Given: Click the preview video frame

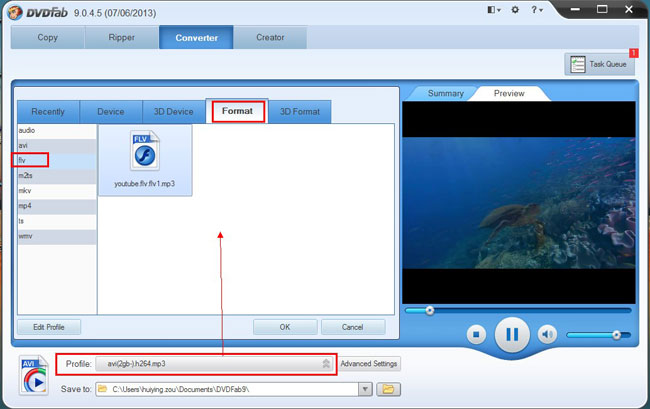Looking at the screenshot, I should 519,203.
